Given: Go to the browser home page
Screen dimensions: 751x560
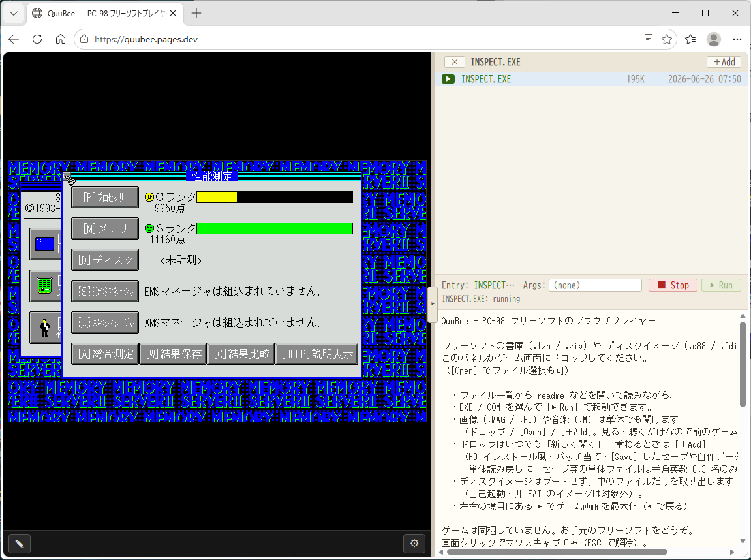Looking at the screenshot, I should pyautogui.click(x=60, y=39).
